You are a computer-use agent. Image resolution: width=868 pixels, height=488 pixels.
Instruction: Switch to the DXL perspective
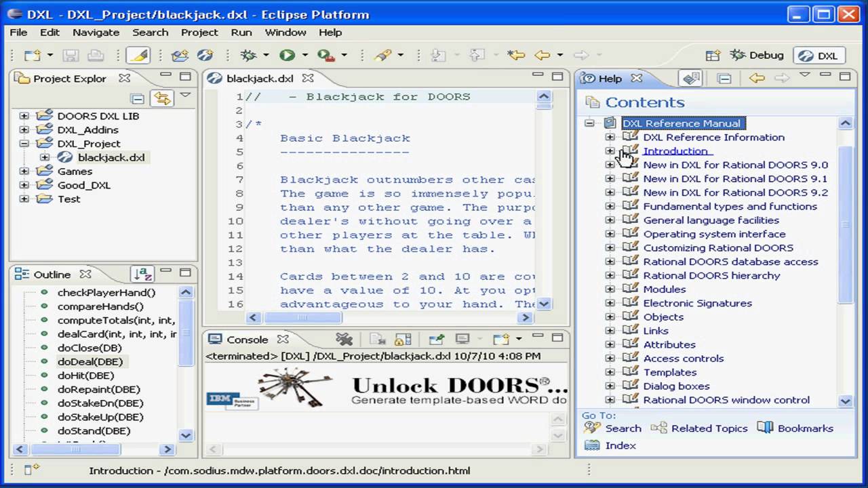pyautogui.click(x=818, y=56)
